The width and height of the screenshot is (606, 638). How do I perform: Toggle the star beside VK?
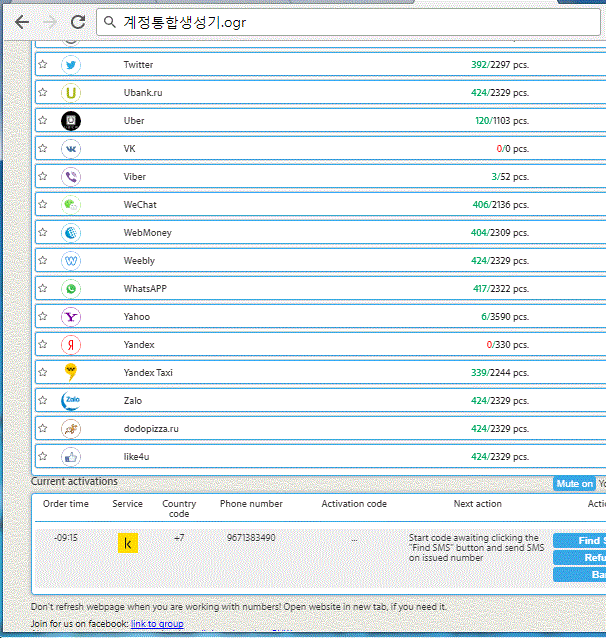[43, 149]
